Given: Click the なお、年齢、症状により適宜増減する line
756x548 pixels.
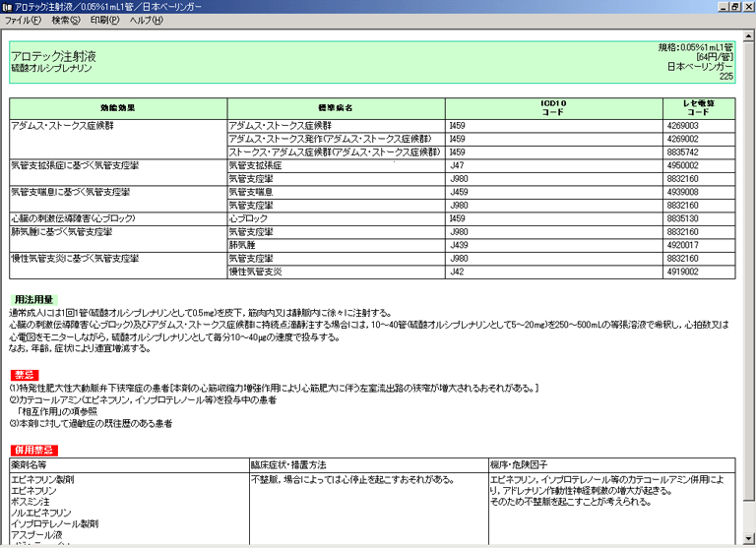Looking at the screenshot, I should coord(80,349).
